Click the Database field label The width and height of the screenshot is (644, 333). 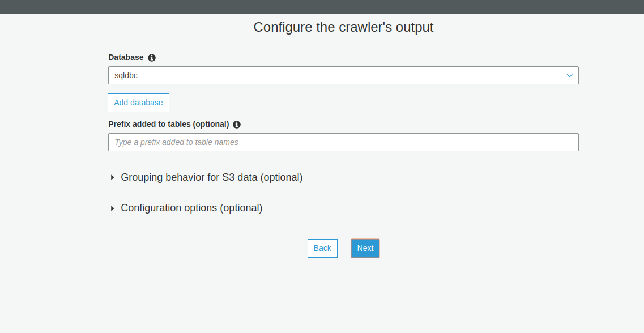[x=126, y=57]
